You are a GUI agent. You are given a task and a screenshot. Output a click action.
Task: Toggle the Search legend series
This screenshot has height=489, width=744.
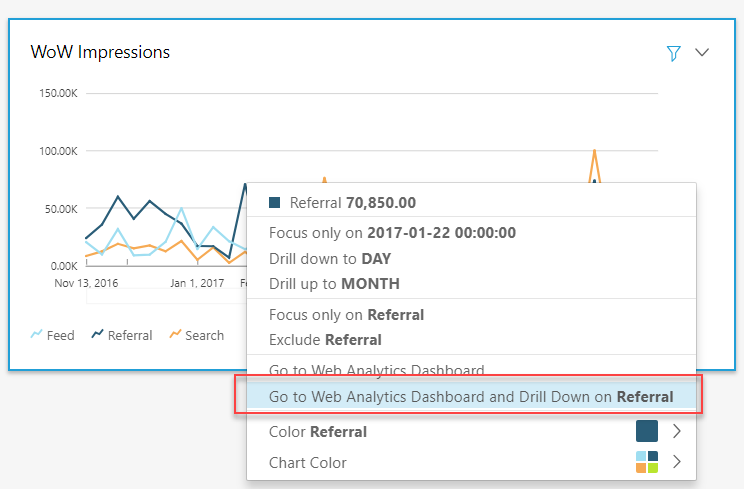(196, 335)
